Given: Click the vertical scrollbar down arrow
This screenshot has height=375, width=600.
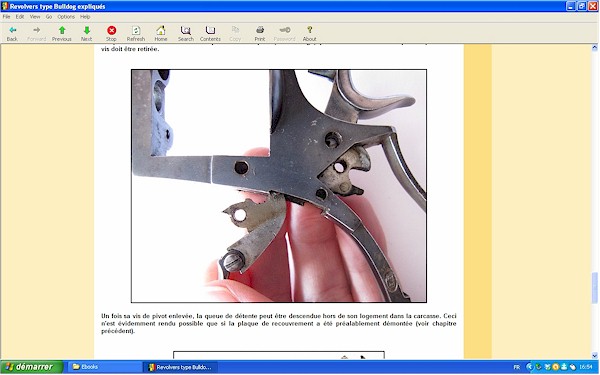Looking at the screenshot, I should pos(595,355).
